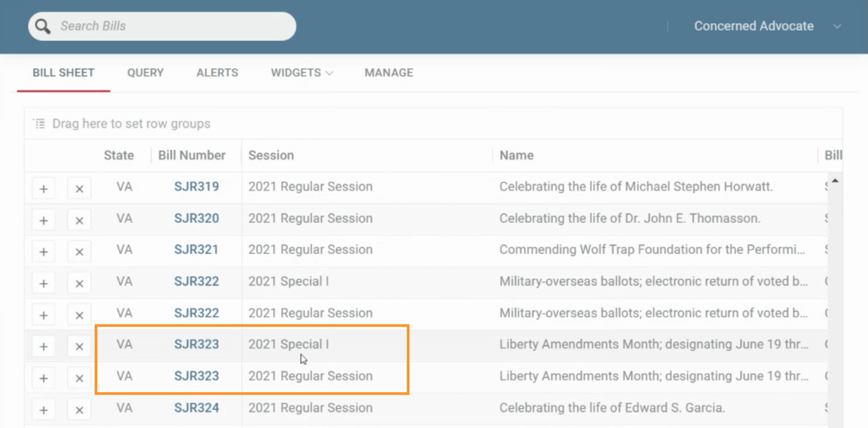Viewport: 868px width, 428px height.
Task: Click the plus icon for SJR319 row
Action: 43,189
